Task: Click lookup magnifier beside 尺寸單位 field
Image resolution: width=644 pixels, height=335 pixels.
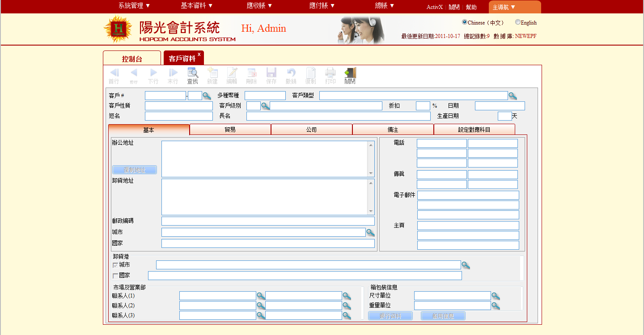Action: [x=496, y=296]
